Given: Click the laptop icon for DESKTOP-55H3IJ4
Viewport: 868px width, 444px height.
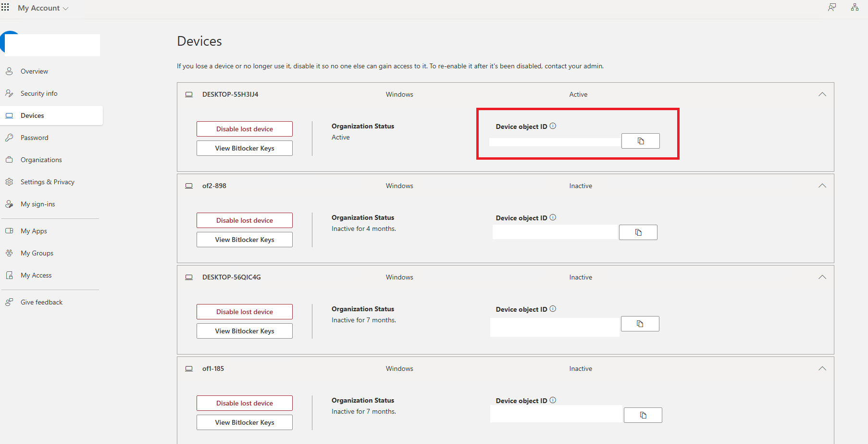Looking at the screenshot, I should click(x=189, y=94).
